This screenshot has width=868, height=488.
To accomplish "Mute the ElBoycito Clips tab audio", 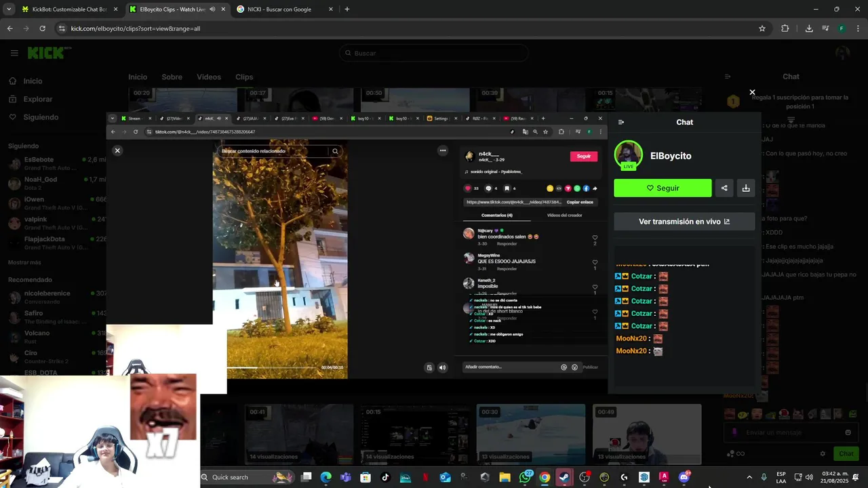I will coord(212,9).
